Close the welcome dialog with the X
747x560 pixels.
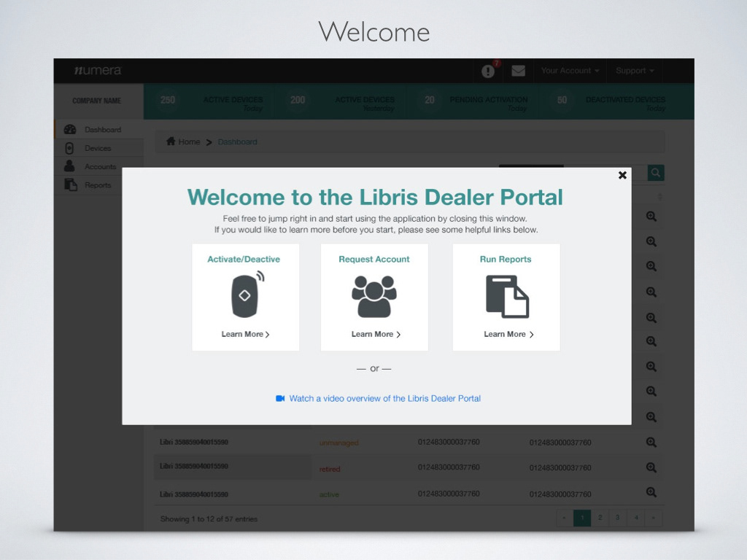[x=622, y=175]
